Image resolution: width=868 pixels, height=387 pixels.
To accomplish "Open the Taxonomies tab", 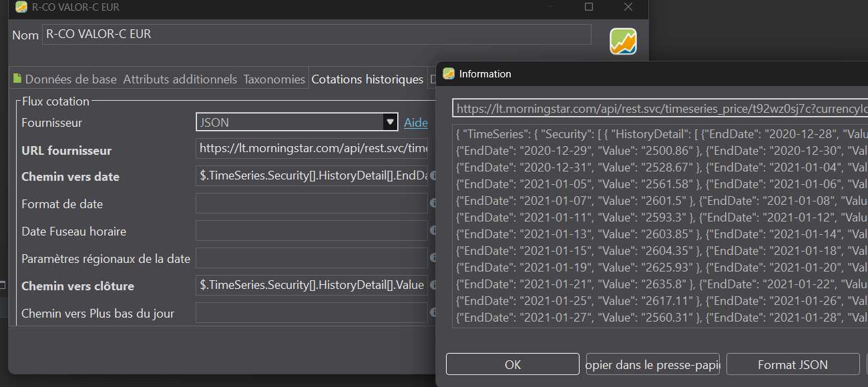I will 274,79.
